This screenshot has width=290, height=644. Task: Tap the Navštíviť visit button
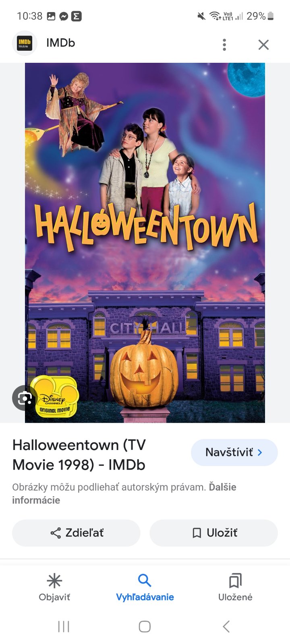tap(234, 452)
